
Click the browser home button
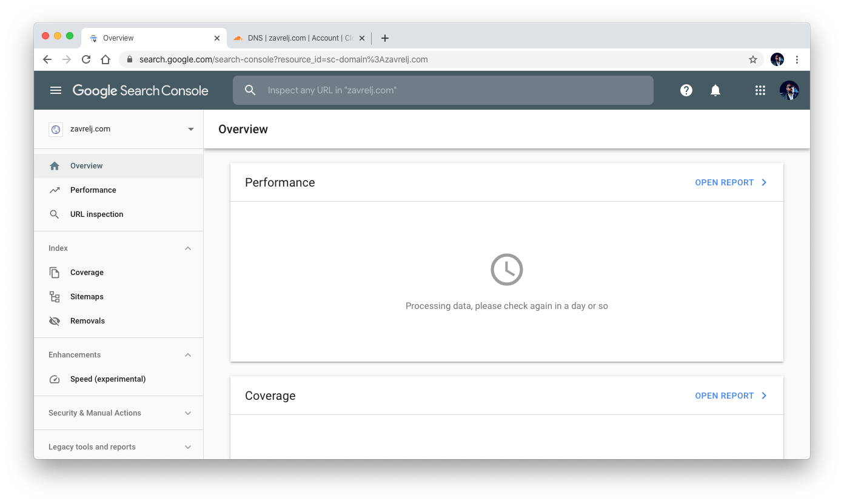105,59
